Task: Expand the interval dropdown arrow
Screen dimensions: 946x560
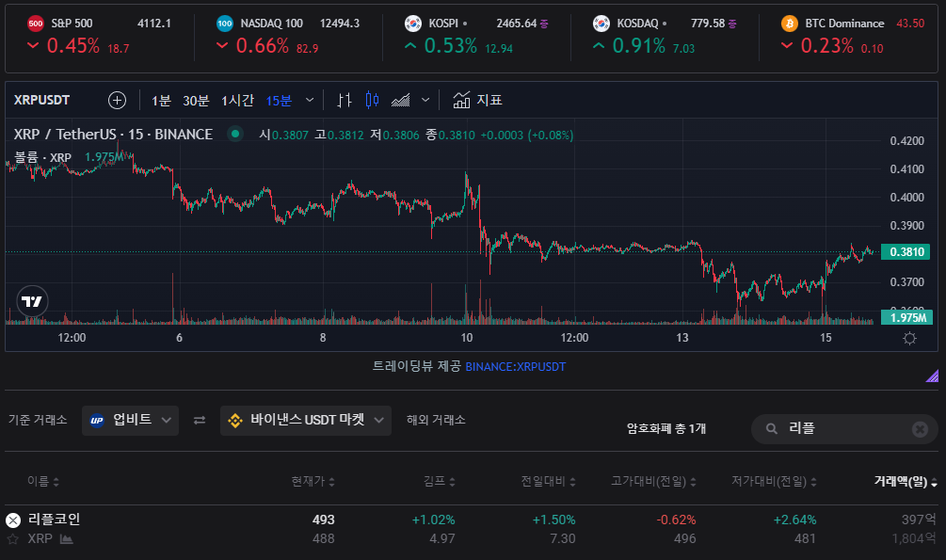Action: (x=310, y=100)
